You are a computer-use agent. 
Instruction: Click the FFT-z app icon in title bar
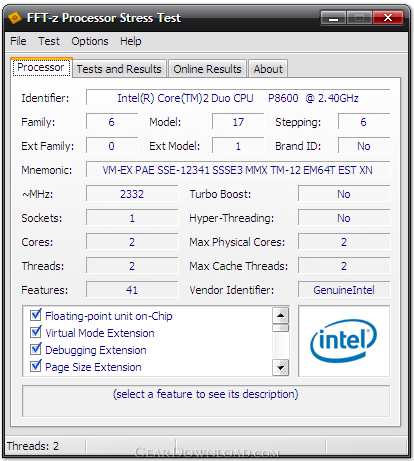coord(15,18)
